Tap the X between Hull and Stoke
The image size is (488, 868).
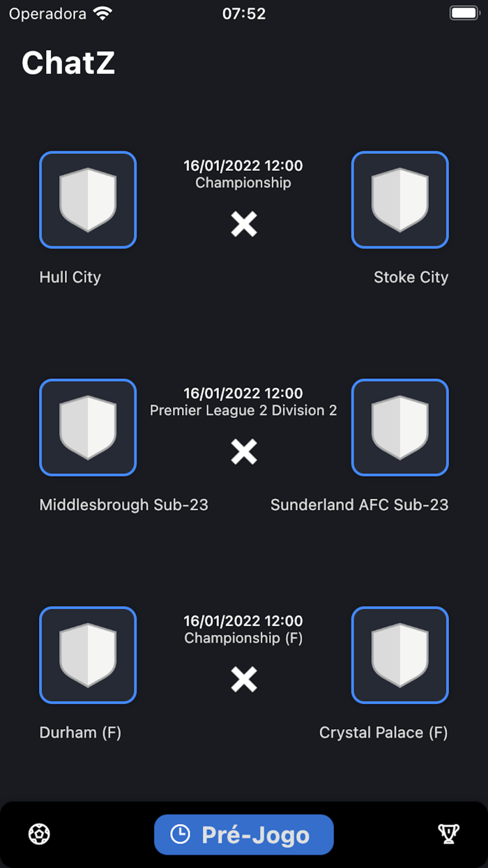(x=244, y=224)
